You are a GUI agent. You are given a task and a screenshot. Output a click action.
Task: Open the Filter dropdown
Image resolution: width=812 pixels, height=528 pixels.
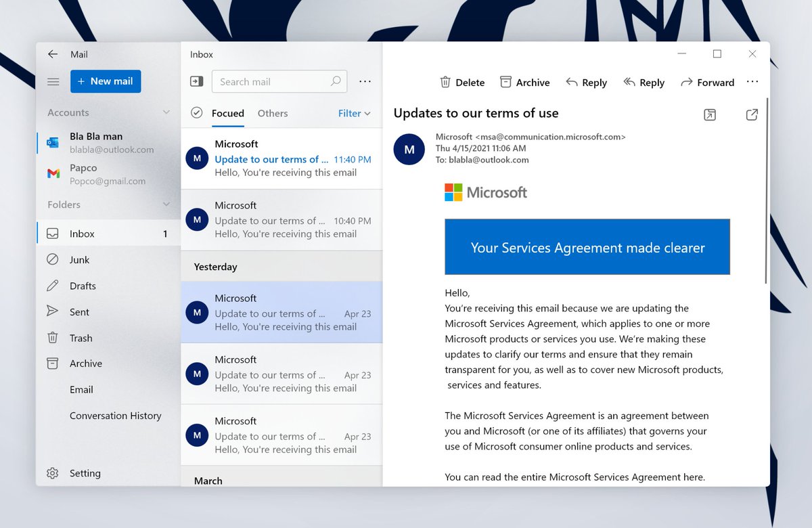pyautogui.click(x=355, y=113)
